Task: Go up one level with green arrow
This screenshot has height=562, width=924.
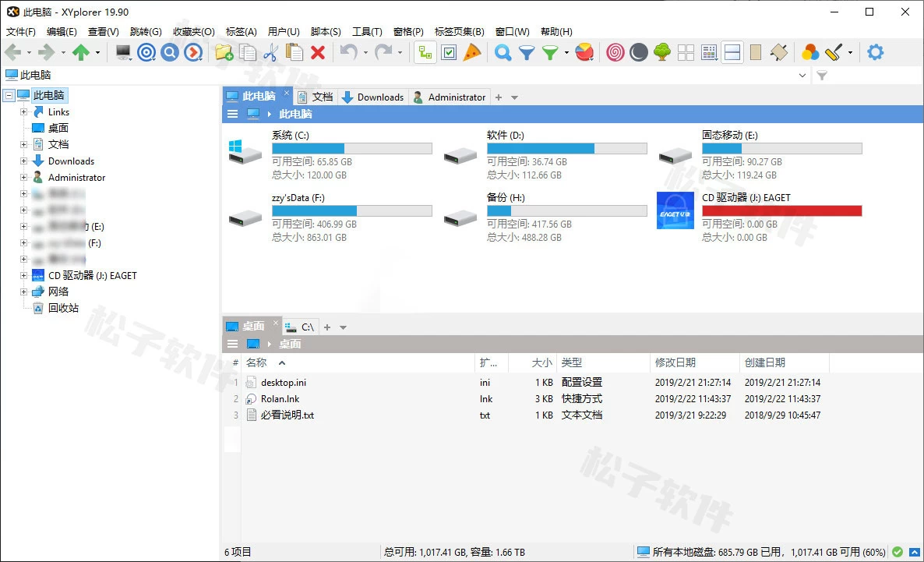Action: click(81, 52)
